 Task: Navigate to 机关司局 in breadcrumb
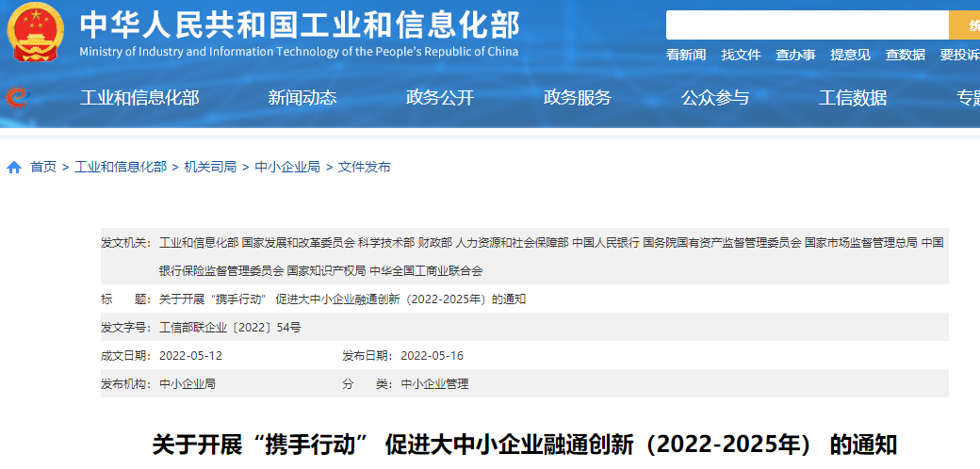(210, 167)
